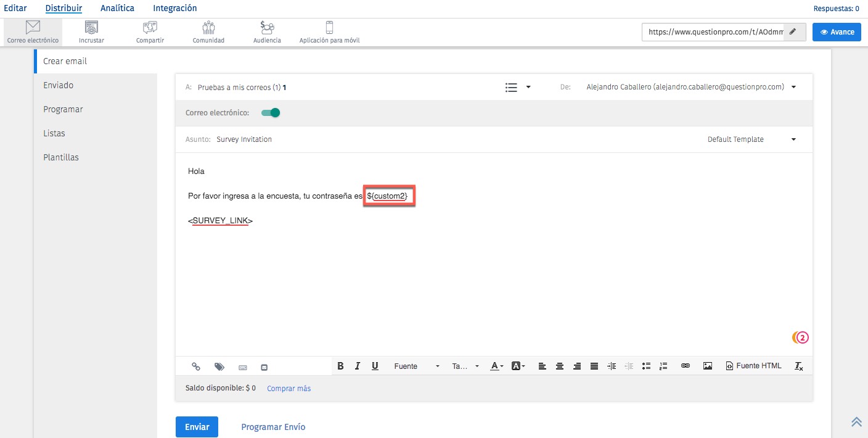
Task: Click the recipient field Pruebas a mis correos
Action: click(242, 88)
